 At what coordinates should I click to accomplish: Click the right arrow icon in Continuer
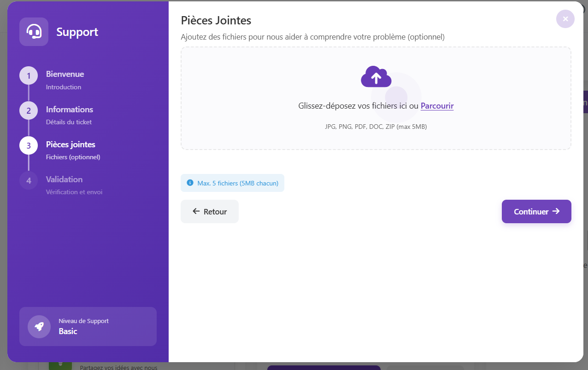pyautogui.click(x=556, y=211)
